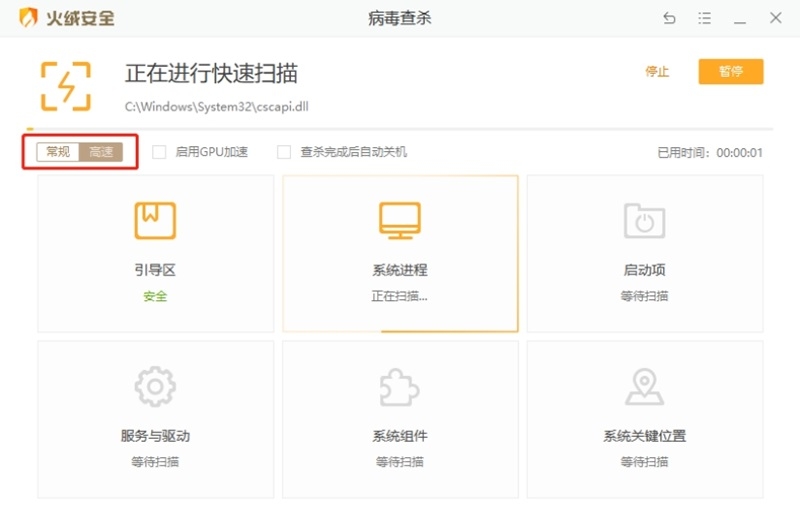Click the 启动项 startup folder icon
This screenshot has width=800, height=526.
point(644,220)
